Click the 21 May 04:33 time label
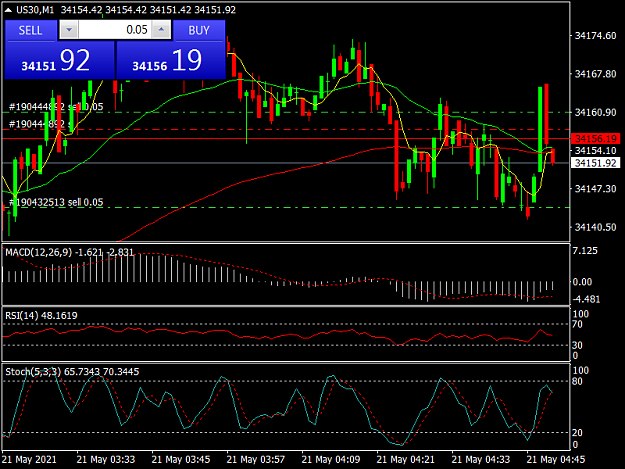Viewport: 625px width, 469px height. coord(481,459)
